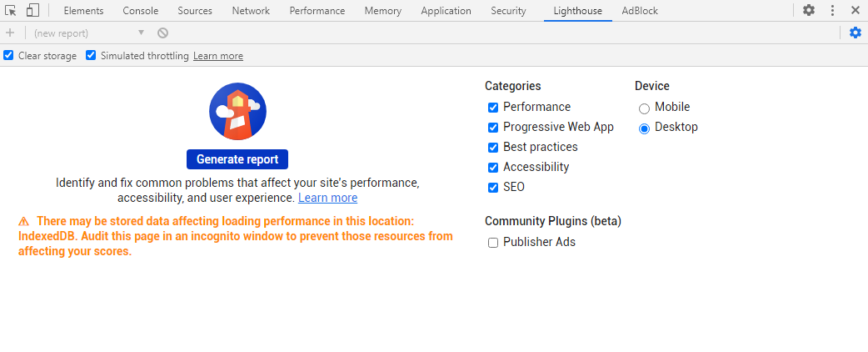
Task: Click the Lighthouse logo image
Action: click(237, 112)
